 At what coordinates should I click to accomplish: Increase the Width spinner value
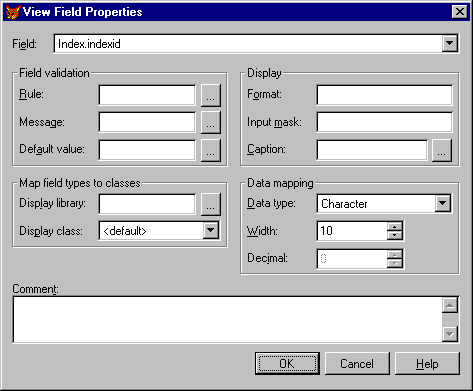tap(395, 227)
